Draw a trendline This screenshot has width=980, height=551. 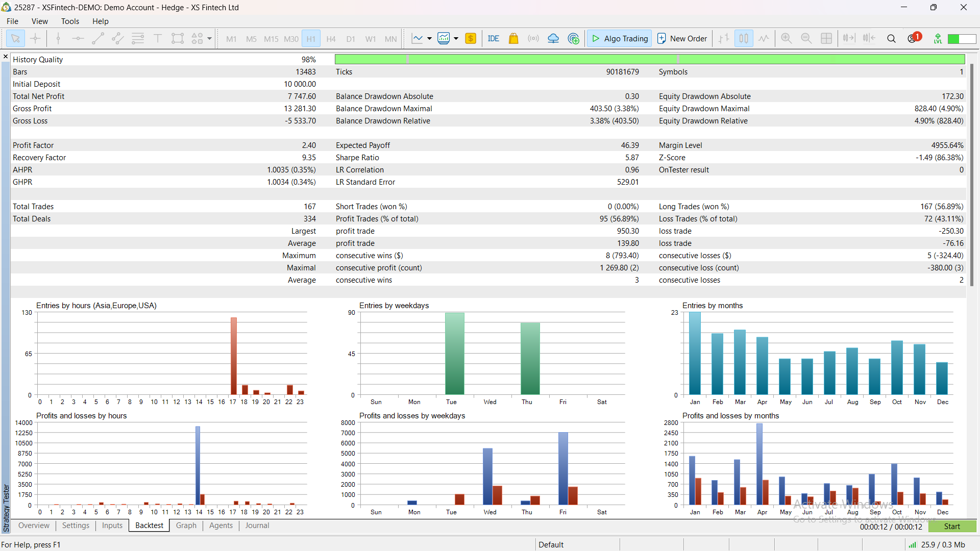98,38
